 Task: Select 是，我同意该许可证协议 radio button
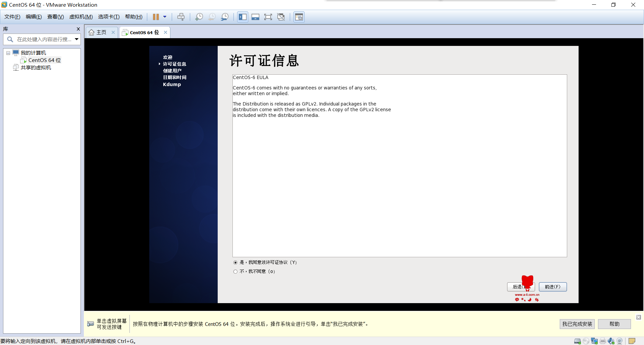click(235, 263)
